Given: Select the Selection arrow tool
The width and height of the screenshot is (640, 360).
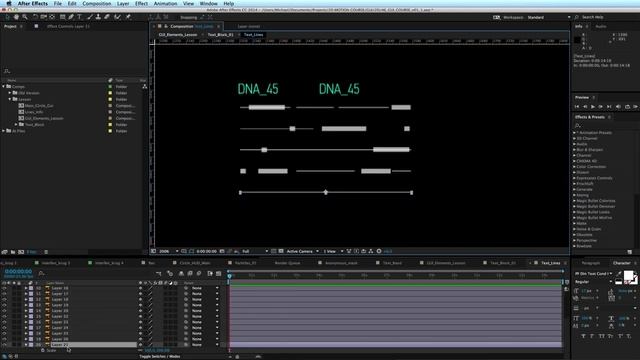Looking at the screenshot, I should point(7,17).
